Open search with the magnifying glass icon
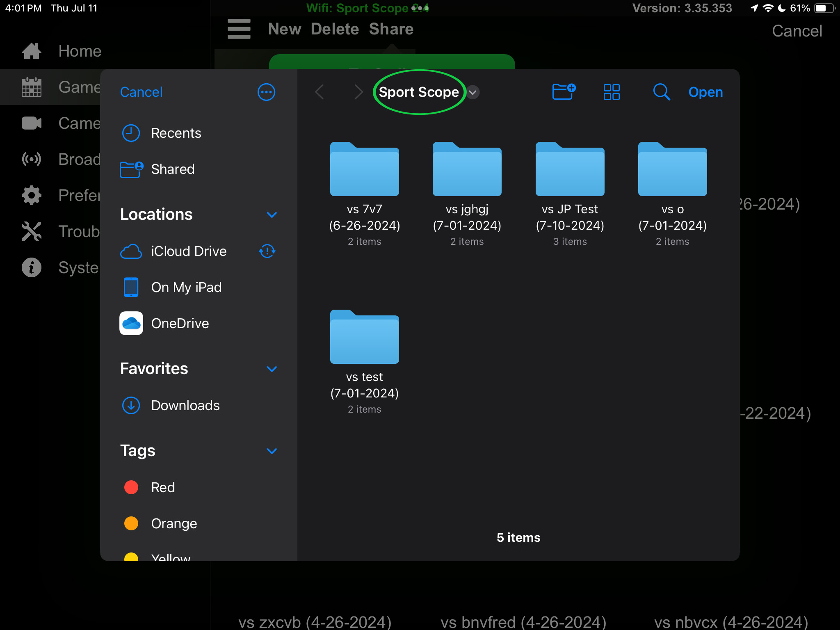This screenshot has height=630, width=840. click(x=662, y=92)
